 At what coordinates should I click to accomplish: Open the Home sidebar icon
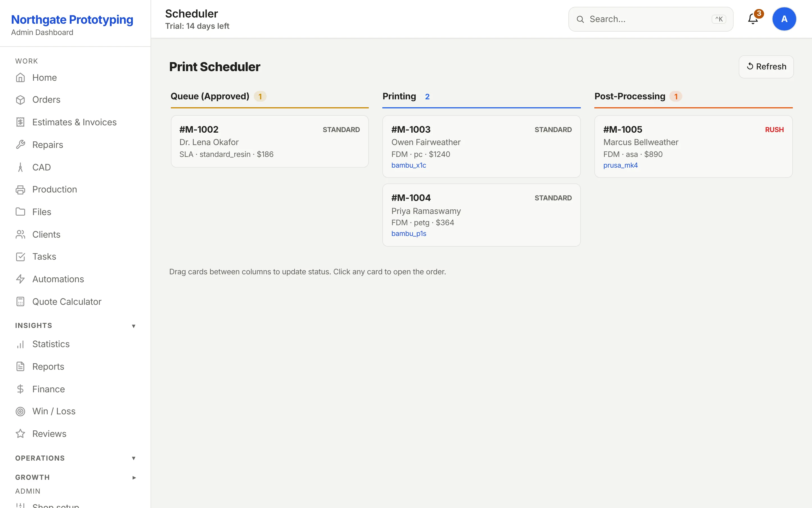20,78
